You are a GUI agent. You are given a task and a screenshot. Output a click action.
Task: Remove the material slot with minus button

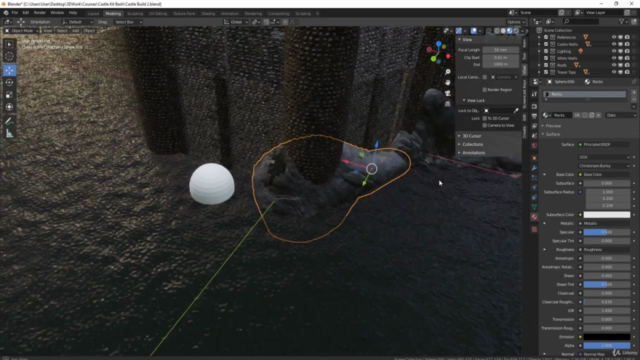pos(634,99)
